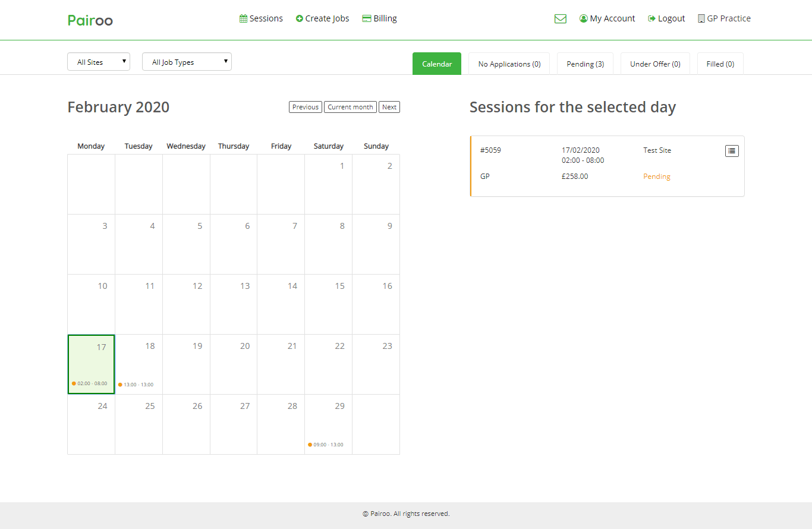Go to the Previous month

pos(306,107)
